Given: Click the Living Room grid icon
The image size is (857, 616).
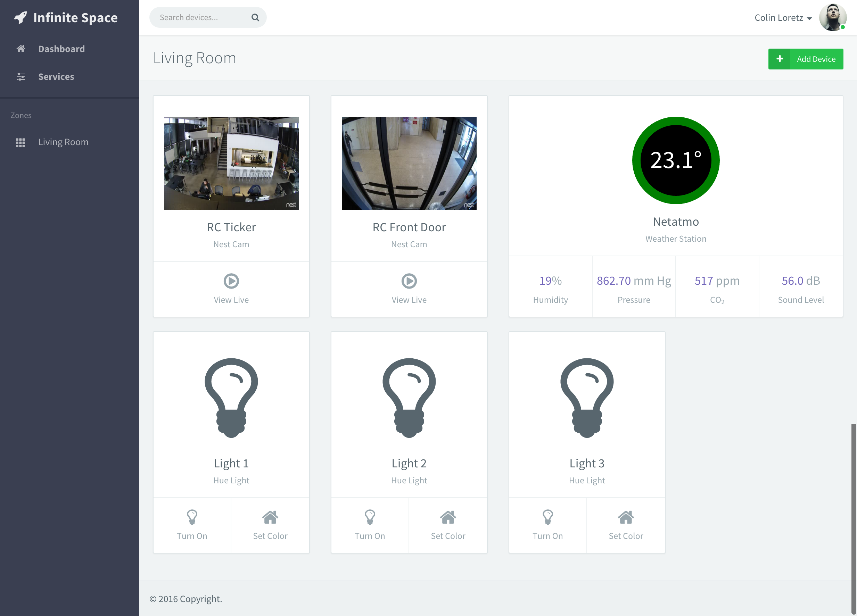Looking at the screenshot, I should click(x=20, y=142).
